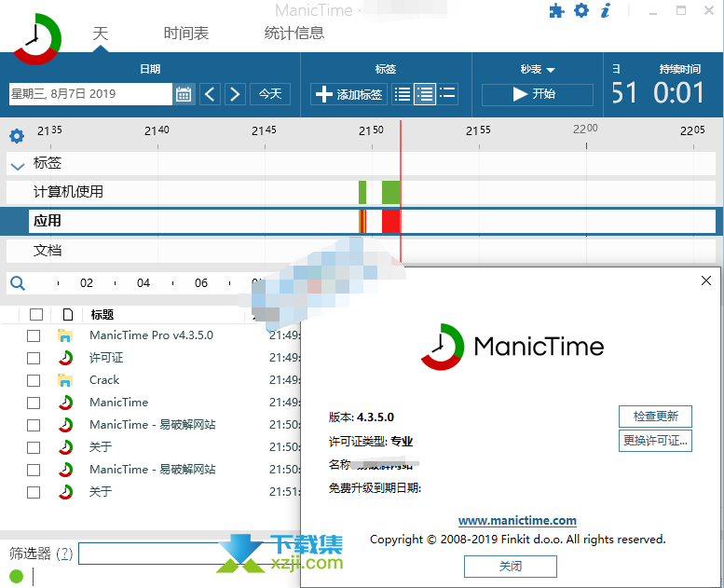Click the 添加标签 button

(348, 94)
